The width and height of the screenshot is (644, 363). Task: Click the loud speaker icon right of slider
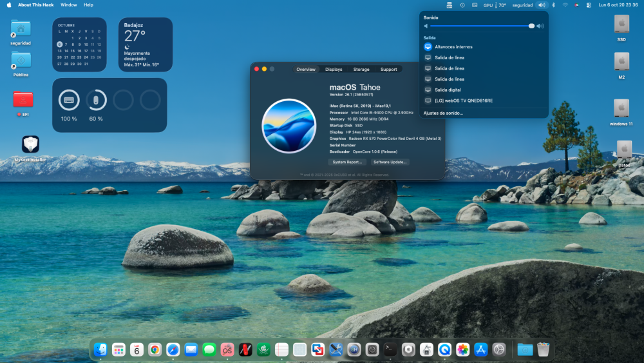click(x=540, y=26)
